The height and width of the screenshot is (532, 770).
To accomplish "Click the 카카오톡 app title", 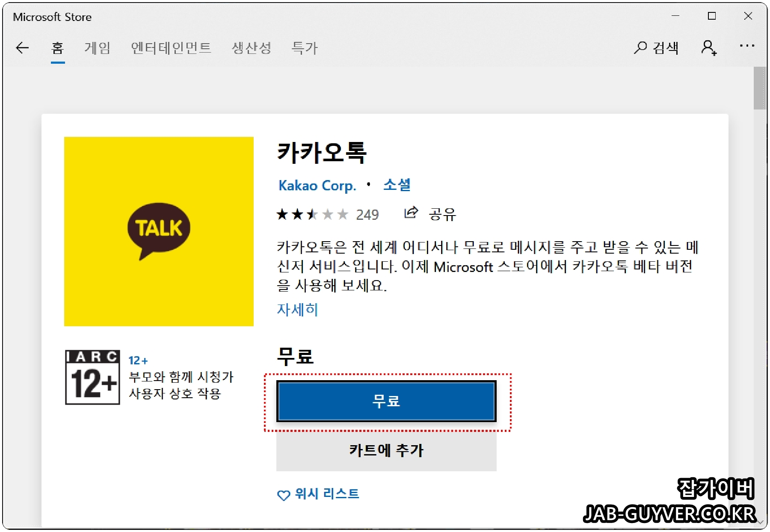I will coord(322,153).
